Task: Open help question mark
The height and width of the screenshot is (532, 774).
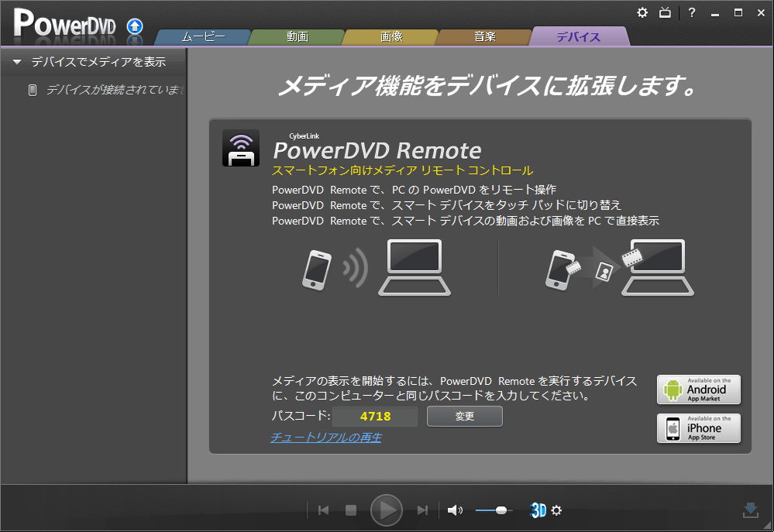Action: click(692, 13)
